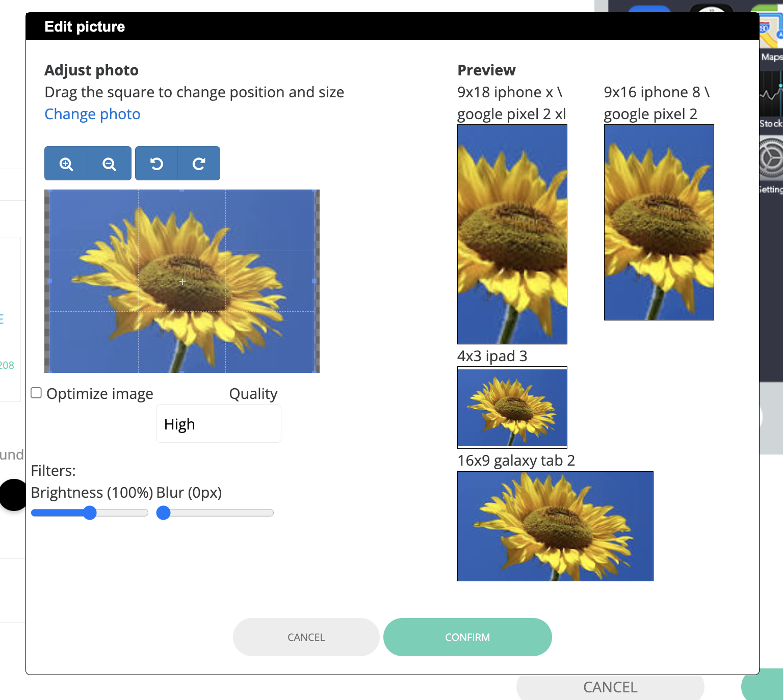The image size is (783, 700).
Task: Select the 16x9 galaxy tab 2 preview
Action: click(x=555, y=526)
